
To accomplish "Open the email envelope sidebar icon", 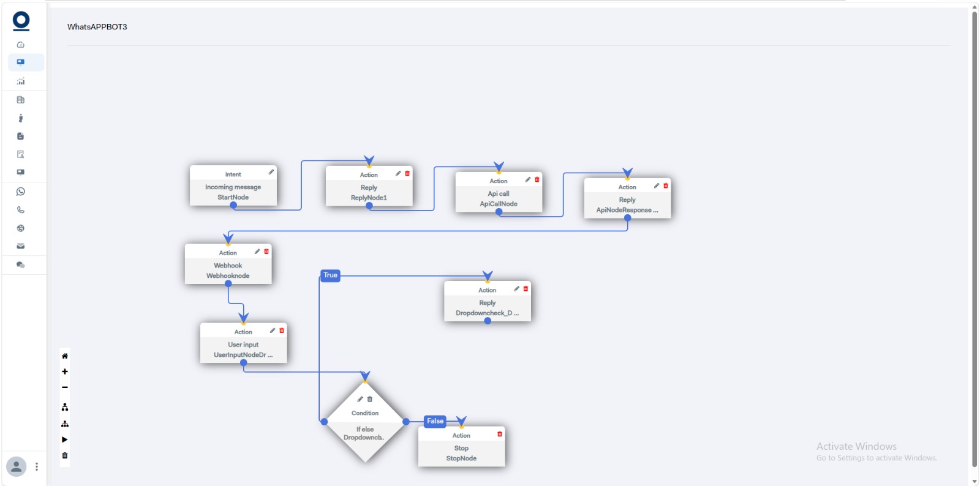I will click(x=20, y=246).
